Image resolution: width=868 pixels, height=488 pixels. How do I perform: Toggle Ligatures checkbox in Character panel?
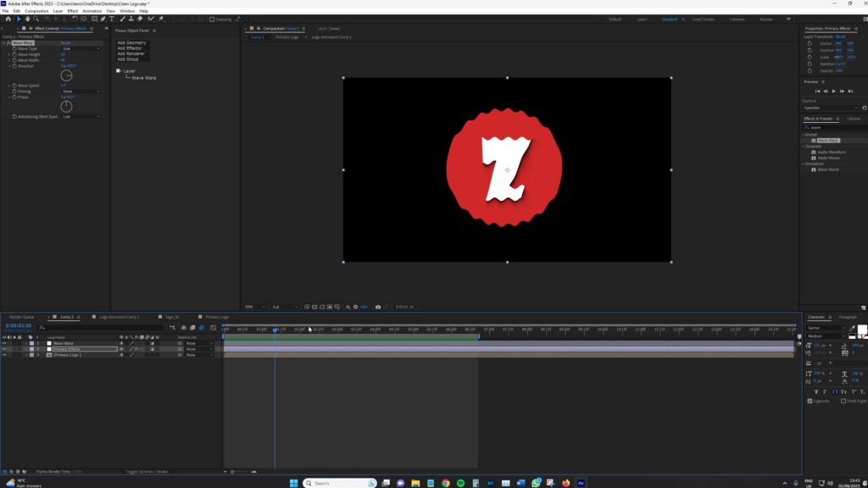click(810, 401)
